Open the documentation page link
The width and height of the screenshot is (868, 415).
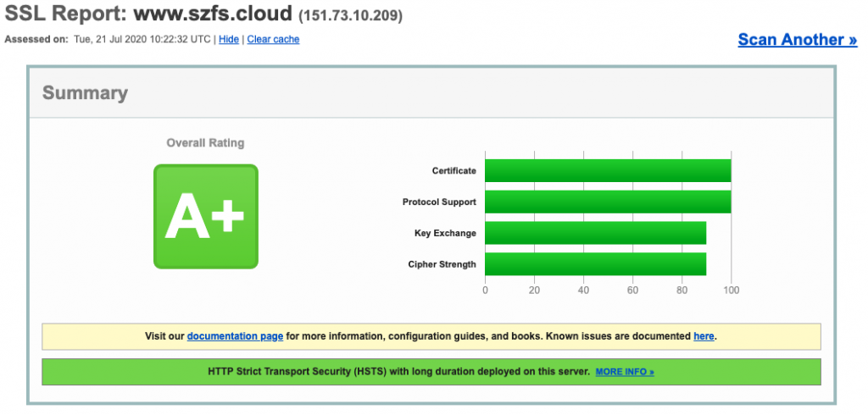pos(236,336)
